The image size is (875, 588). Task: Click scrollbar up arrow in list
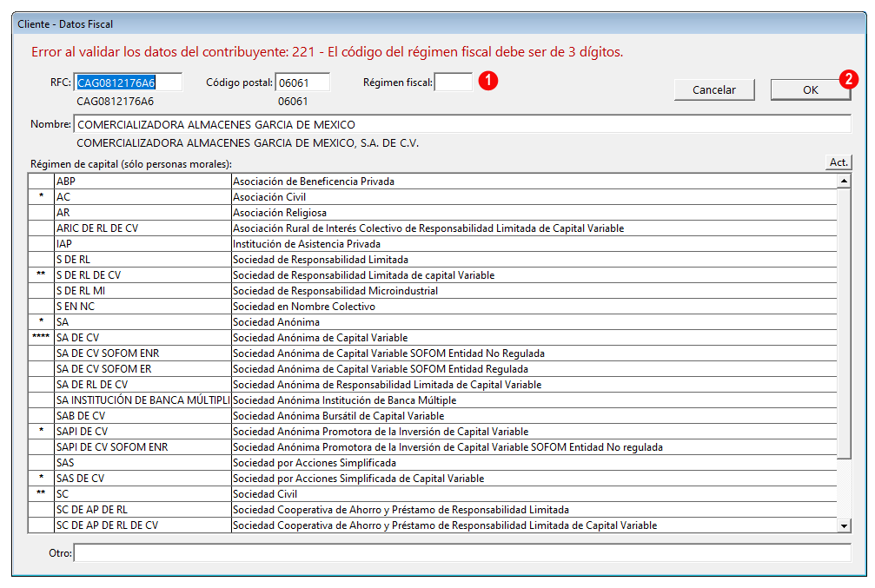(x=844, y=181)
